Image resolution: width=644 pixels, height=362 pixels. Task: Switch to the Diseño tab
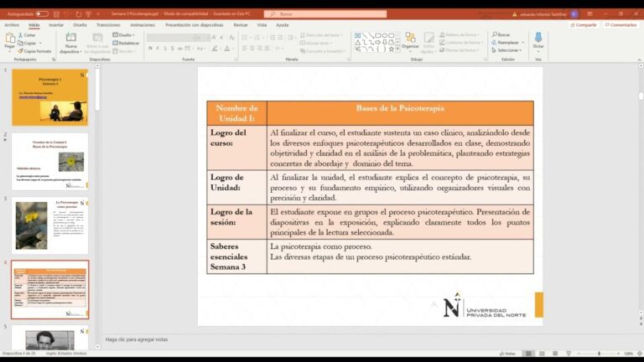coord(80,25)
